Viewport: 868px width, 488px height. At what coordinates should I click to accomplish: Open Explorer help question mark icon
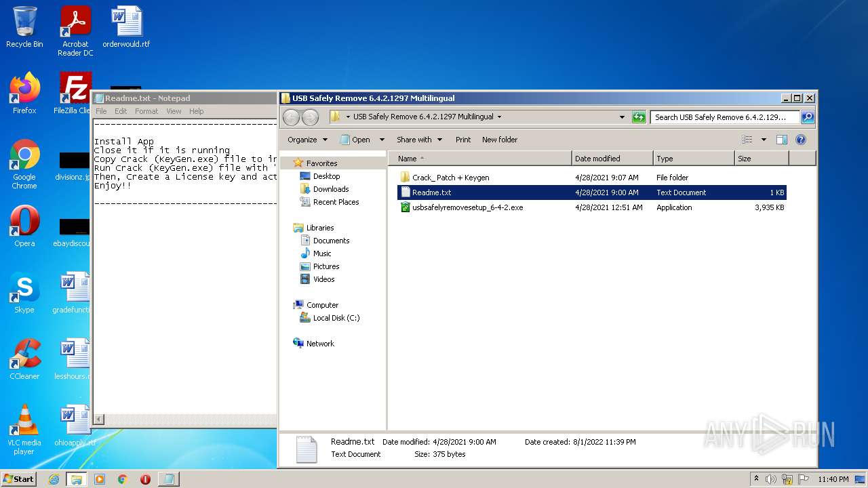tap(800, 140)
